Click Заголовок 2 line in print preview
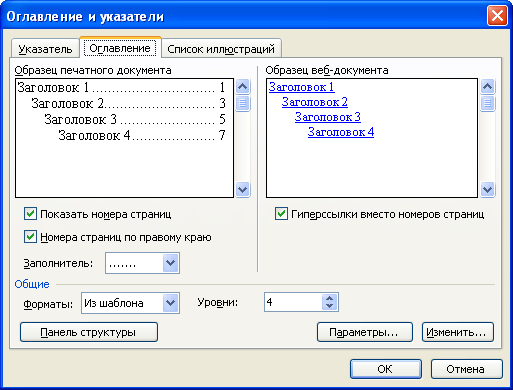The width and height of the screenshot is (513, 390). click(x=128, y=103)
